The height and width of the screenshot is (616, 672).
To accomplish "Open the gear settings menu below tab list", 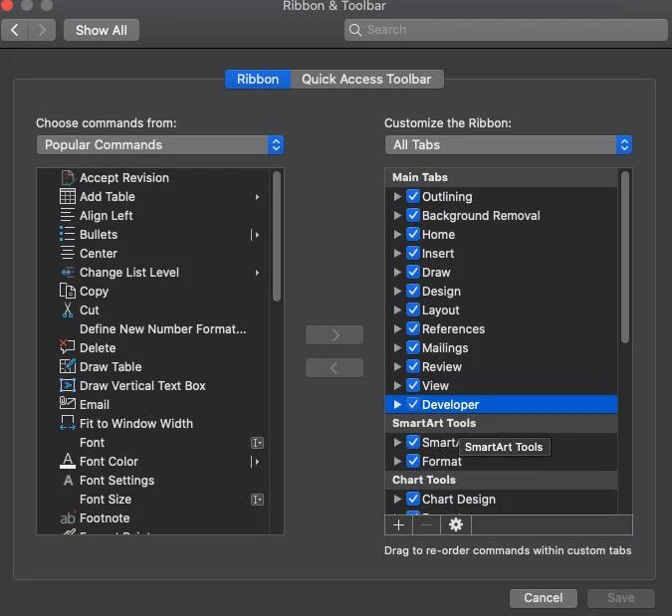I will coord(456,524).
